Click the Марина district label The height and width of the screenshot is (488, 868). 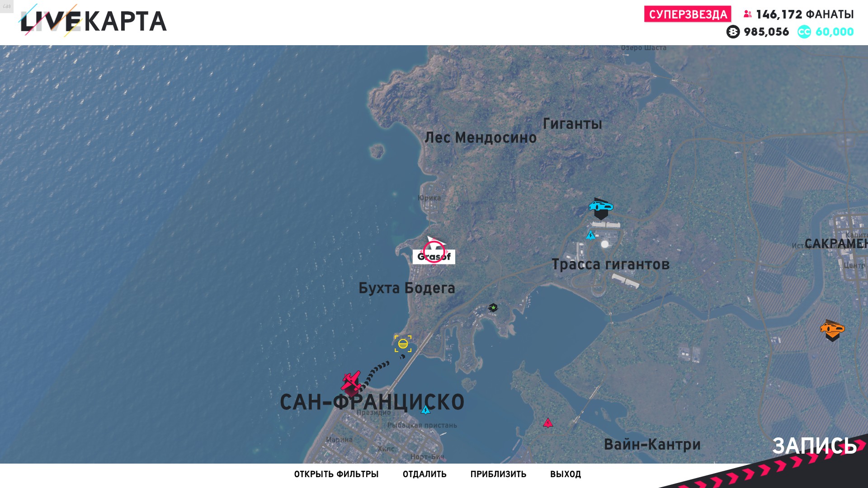(339, 440)
